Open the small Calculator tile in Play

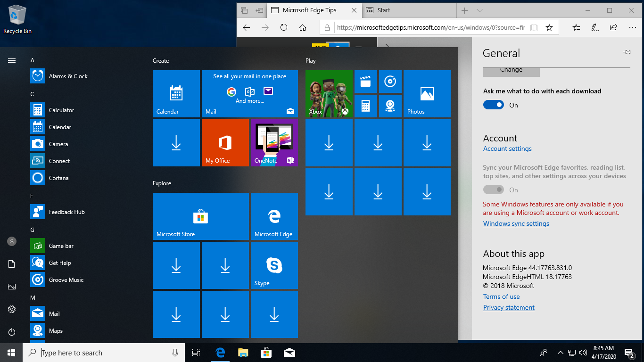tap(366, 106)
